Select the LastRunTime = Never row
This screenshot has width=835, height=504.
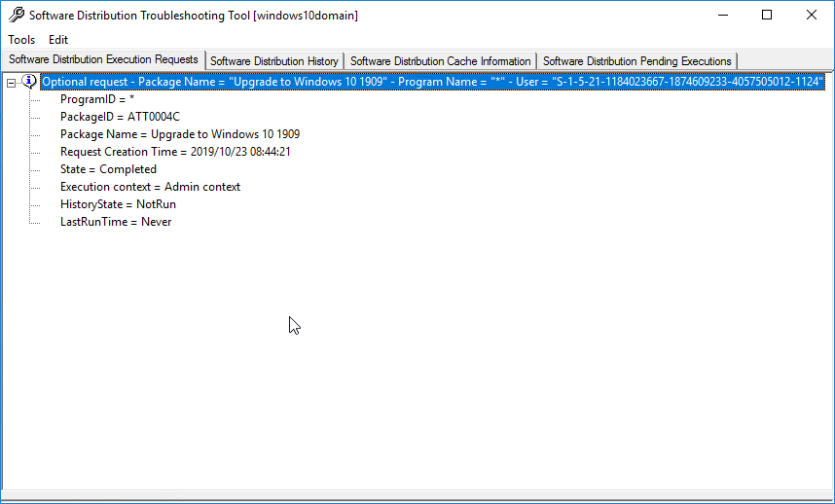coord(115,222)
